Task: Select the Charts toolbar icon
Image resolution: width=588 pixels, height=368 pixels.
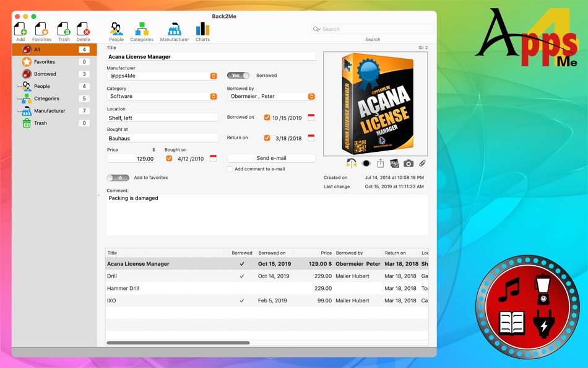Action: click(202, 28)
